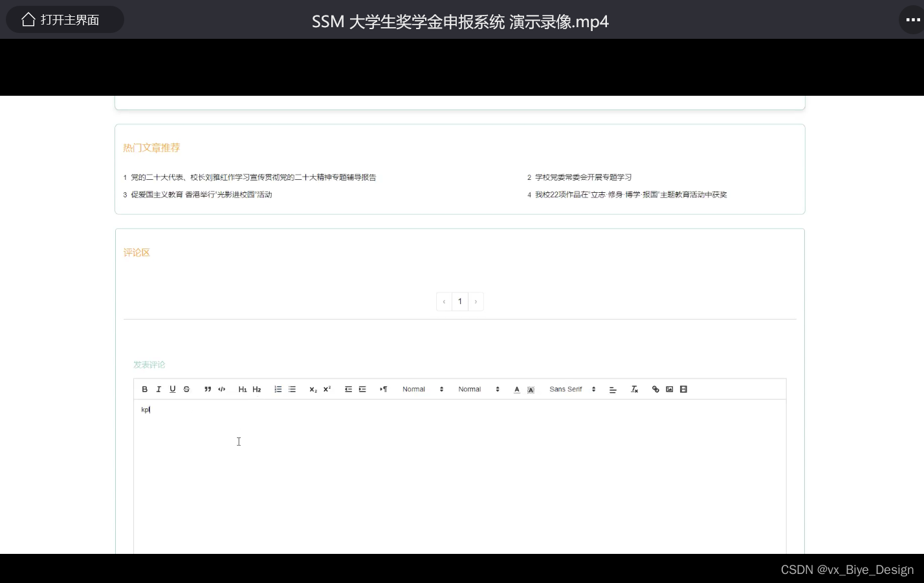The width and height of the screenshot is (924, 583).
Task: Insert a code block in the editor
Action: 222,390
